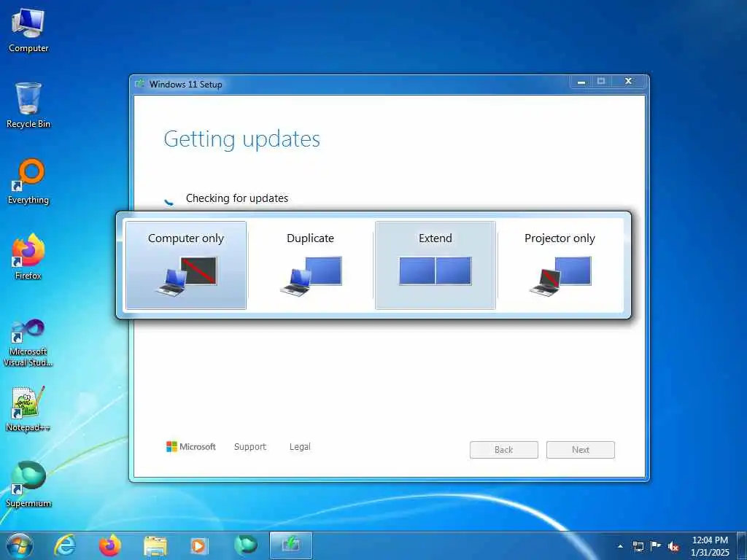Click the Back button in Setup
747x560 pixels.
503,450
